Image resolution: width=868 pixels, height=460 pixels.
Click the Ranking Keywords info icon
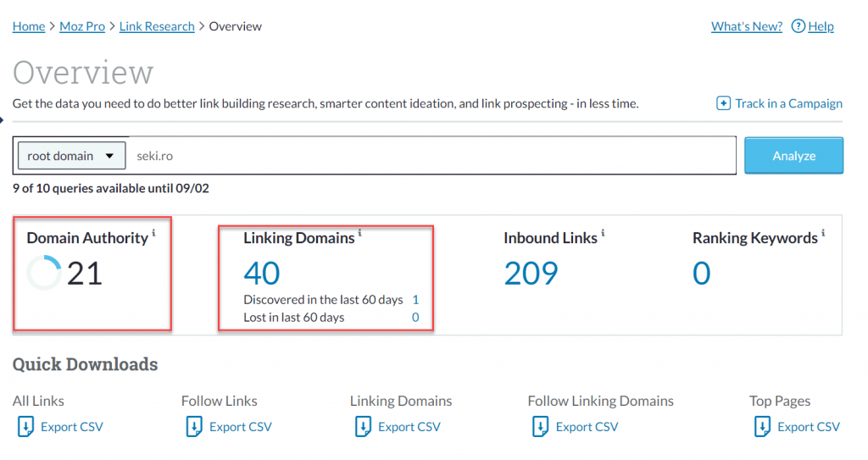823,233
